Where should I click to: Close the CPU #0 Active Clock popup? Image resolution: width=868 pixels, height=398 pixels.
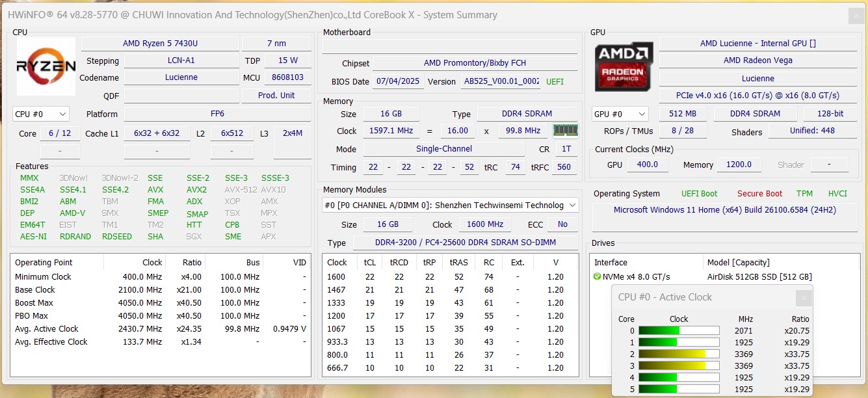pyautogui.click(x=804, y=298)
